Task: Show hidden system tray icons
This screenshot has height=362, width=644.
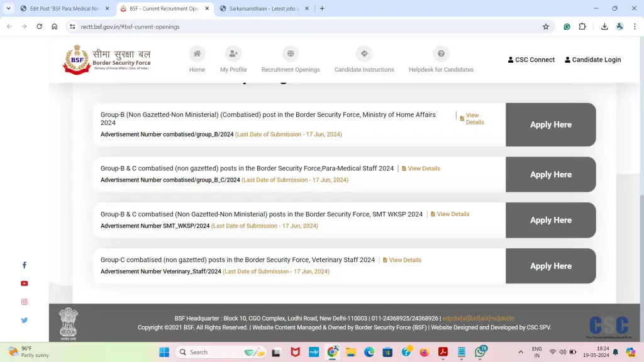Action: click(x=521, y=352)
